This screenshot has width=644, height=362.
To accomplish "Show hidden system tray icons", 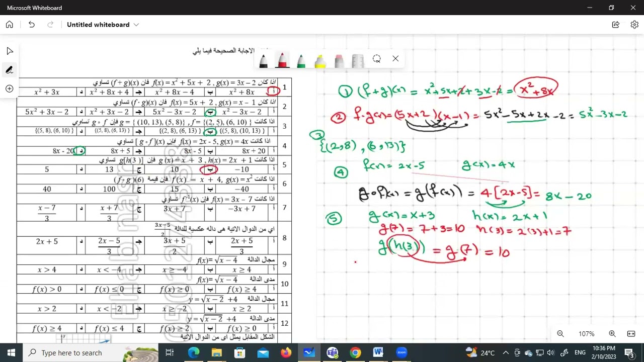I will click(x=506, y=352).
